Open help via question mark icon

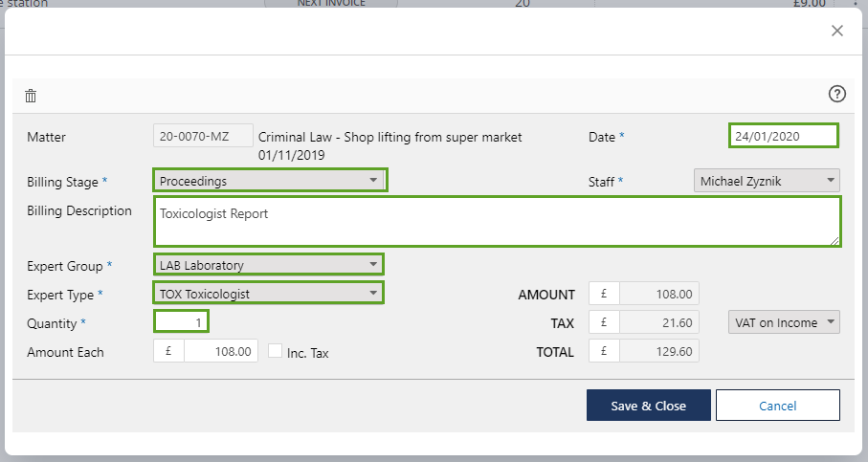point(837,94)
